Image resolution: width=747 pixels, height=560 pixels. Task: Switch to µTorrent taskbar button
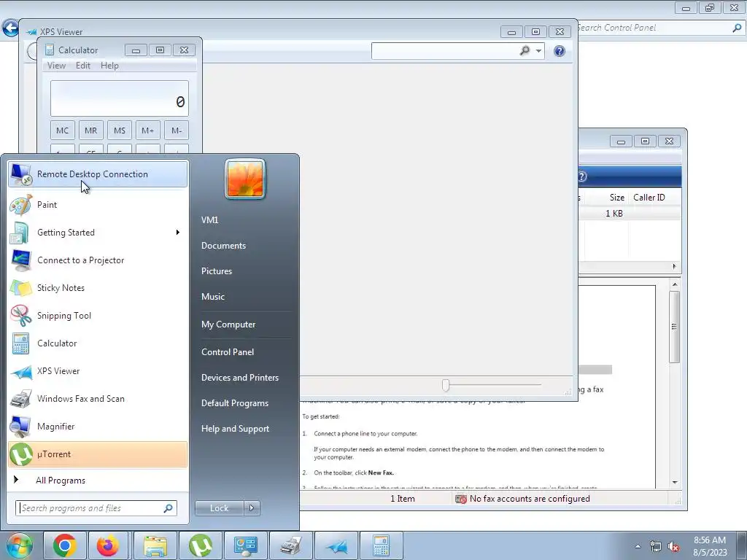(201, 545)
